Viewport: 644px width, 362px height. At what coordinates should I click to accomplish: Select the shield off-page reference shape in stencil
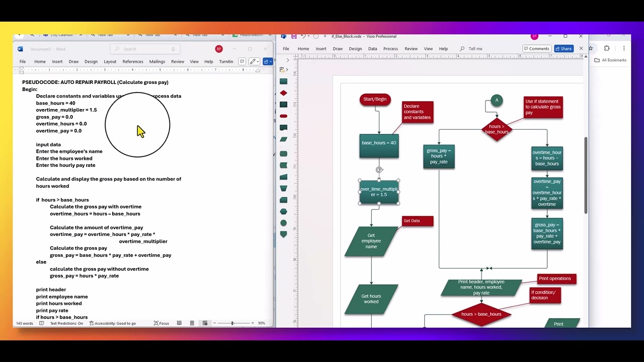pyautogui.click(x=283, y=234)
